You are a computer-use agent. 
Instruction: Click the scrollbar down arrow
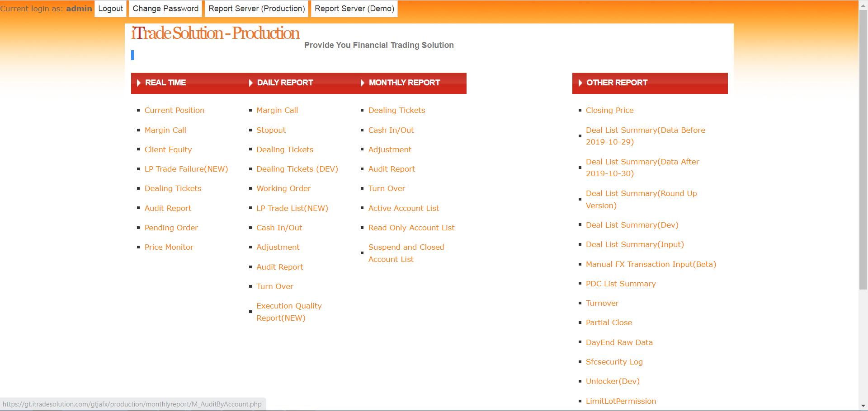tap(863, 406)
